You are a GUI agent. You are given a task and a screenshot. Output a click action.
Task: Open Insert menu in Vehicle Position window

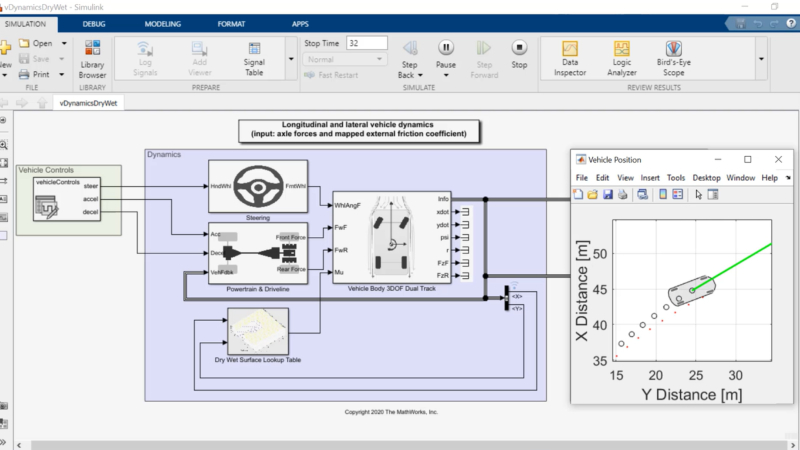(x=650, y=178)
